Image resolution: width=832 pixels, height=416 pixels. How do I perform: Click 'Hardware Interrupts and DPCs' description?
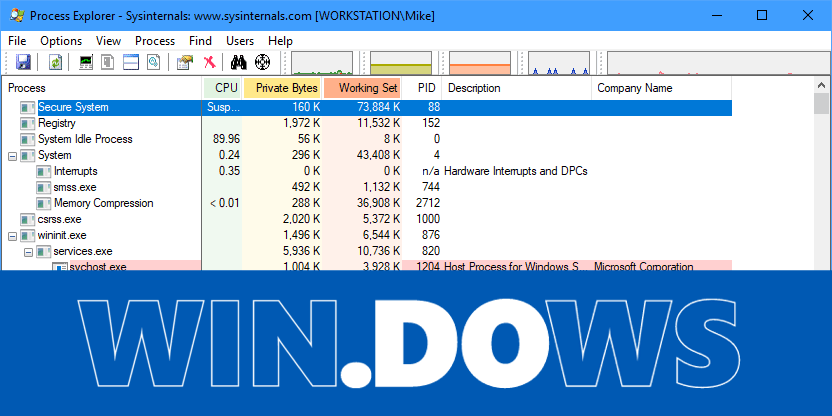[x=516, y=171]
